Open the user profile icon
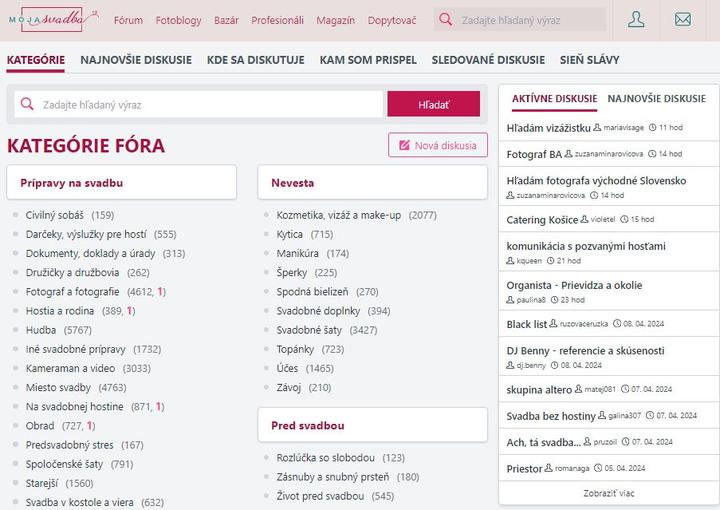This screenshot has height=510, width=720. pyautogui.click(x=636, y=19)
